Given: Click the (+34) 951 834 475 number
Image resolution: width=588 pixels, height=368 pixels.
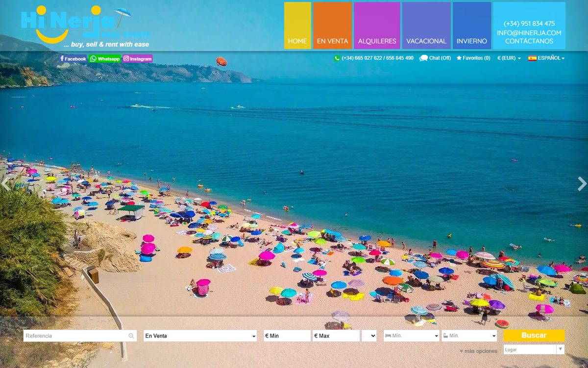Looking at the screenshot, I should [529, 24].
